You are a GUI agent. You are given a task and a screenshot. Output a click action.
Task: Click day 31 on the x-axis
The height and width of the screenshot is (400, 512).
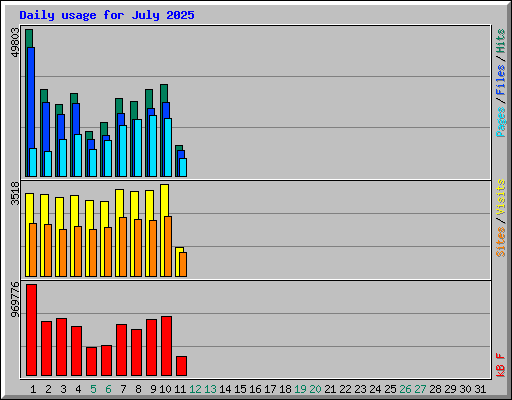(x=480, y=389)
